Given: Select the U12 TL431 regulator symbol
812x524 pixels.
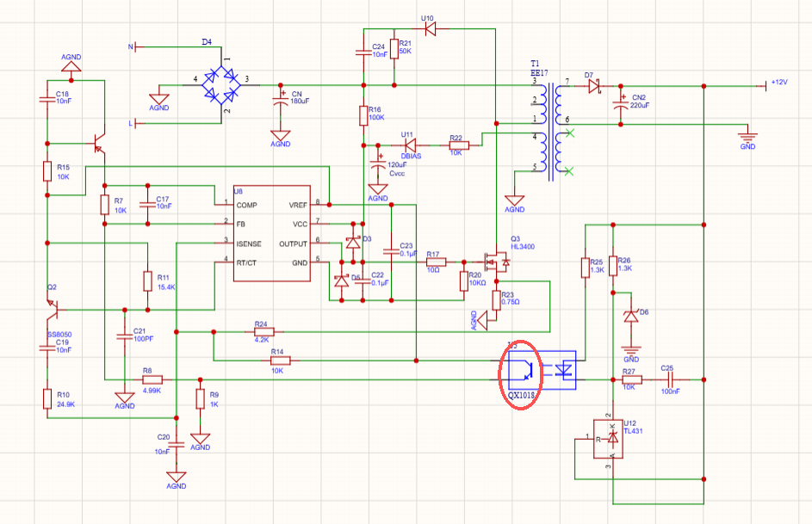Looking at the screenshot, I should (608, 439).
